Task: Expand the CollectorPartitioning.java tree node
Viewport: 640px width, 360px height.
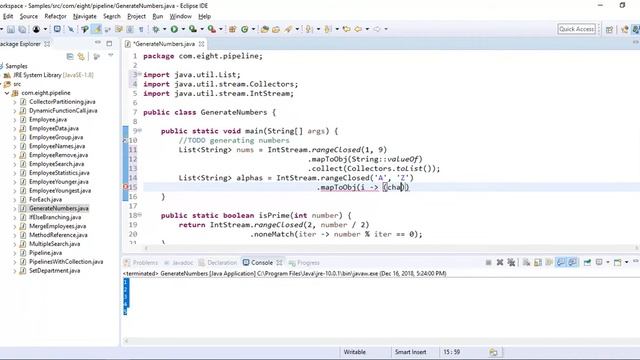Action: [x=15, y=102]
